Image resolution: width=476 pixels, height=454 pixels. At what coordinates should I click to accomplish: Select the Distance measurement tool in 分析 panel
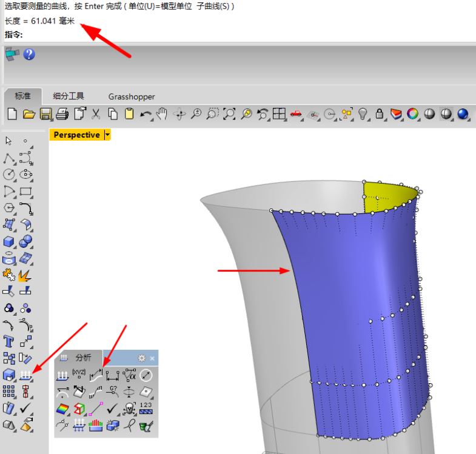click(112, 375)
